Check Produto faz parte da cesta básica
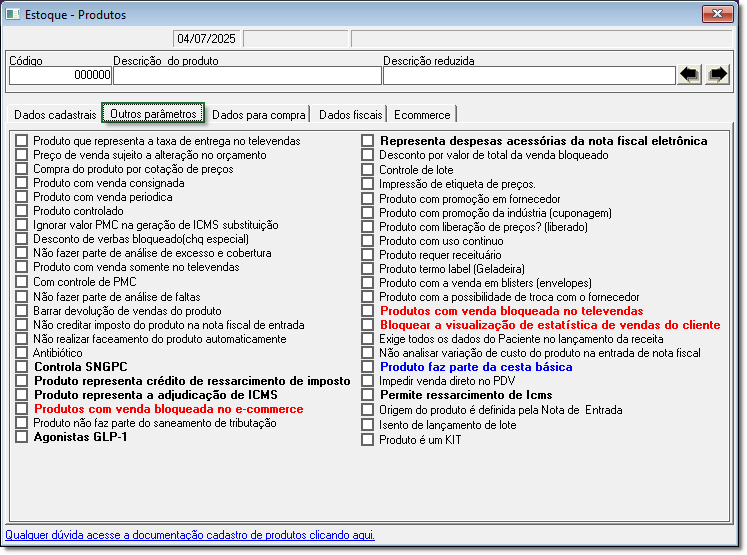 pos(367,367)
